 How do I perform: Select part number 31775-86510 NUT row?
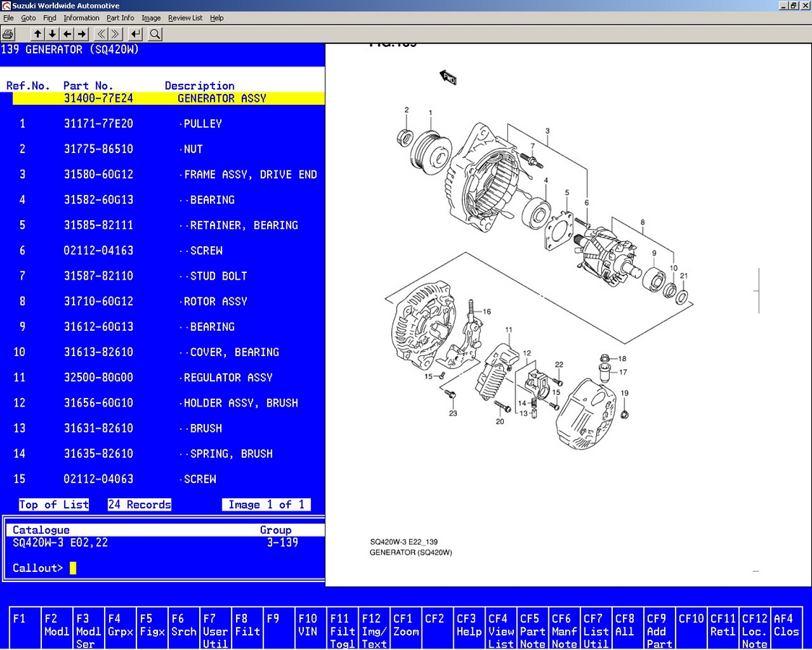162,149
